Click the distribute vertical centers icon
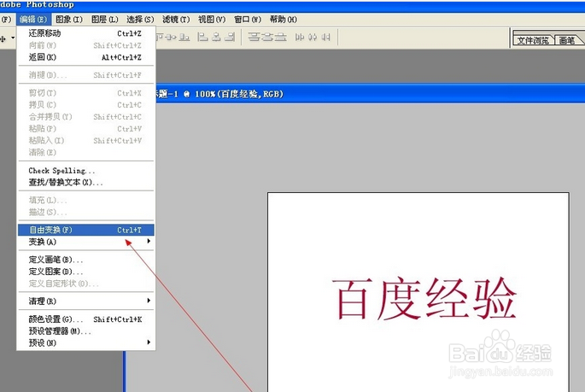This screenshot has height=392, width=585. [267, 37]
